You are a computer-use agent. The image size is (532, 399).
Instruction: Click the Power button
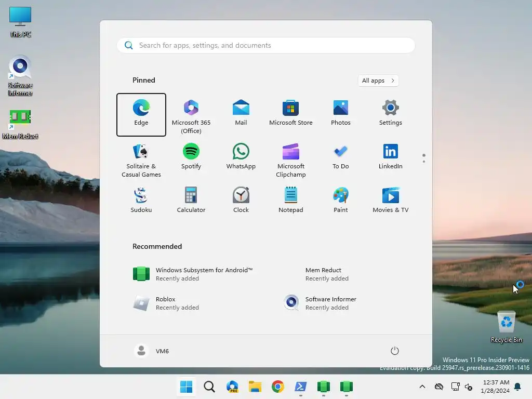[x=395, y=351]
